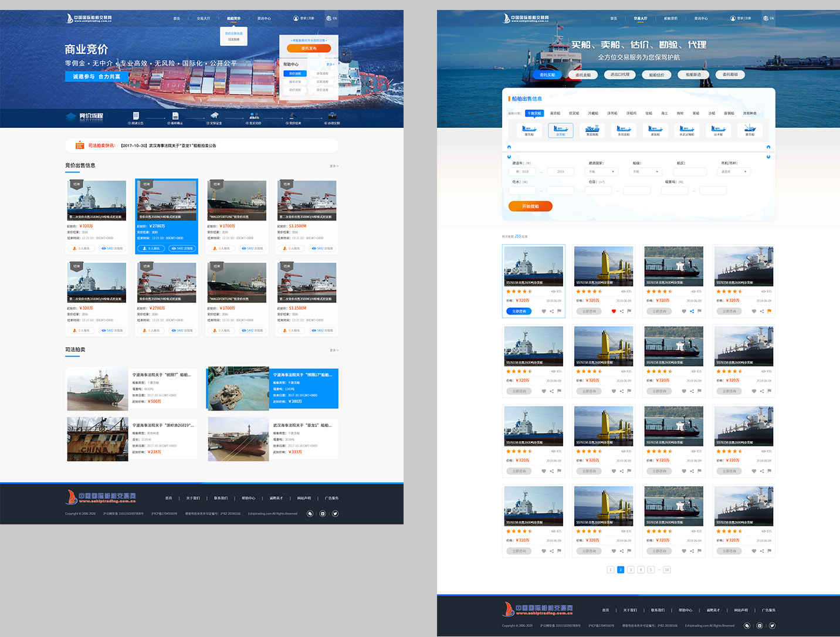The height and width of the screenshot is (637, 840).
Task: Click the orange flag icon on fourth ship card
Action: [769, 311]
